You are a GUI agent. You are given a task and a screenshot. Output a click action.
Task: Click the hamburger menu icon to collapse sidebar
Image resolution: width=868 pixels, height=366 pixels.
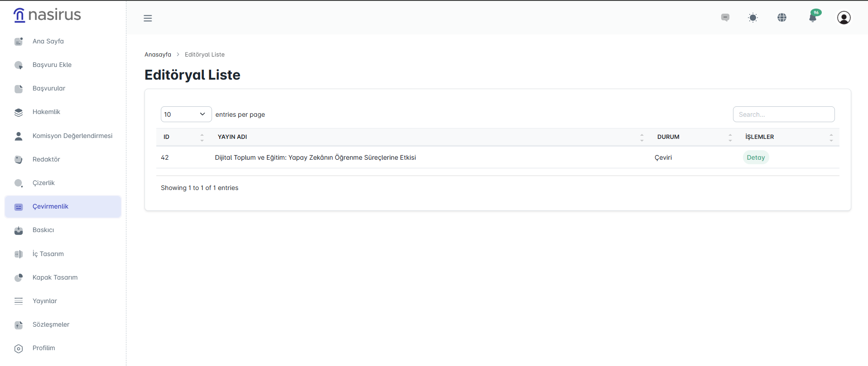[x=148, y=18]
